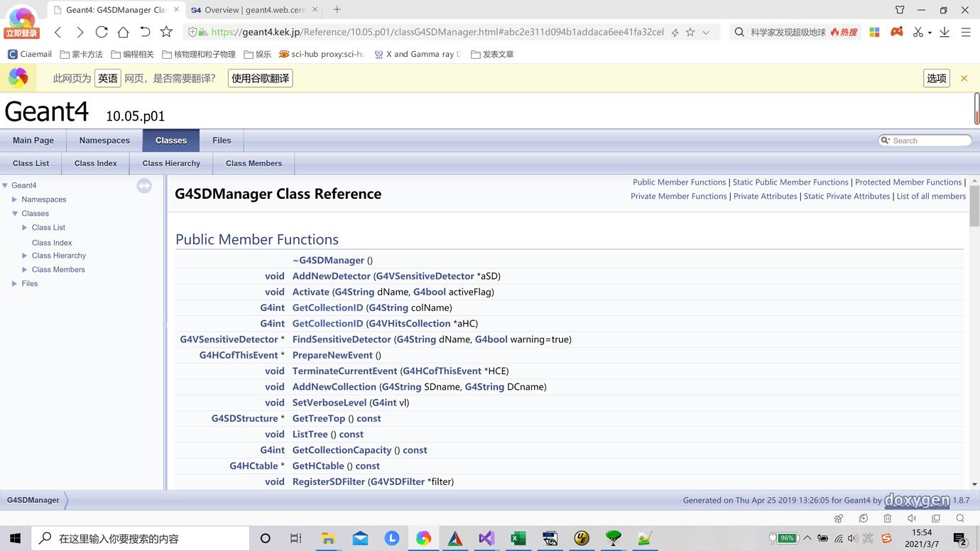The height and width of the screenshot is (551, 980).
Task: Open the FindSensitiveDetector function link
Action: (x=342, y=339)
